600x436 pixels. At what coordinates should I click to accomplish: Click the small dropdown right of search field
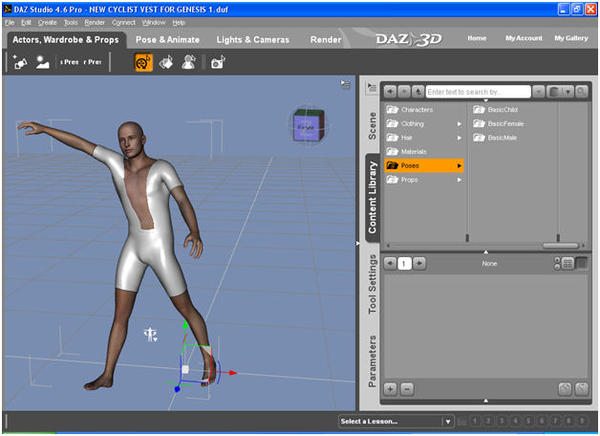(538, 91)
